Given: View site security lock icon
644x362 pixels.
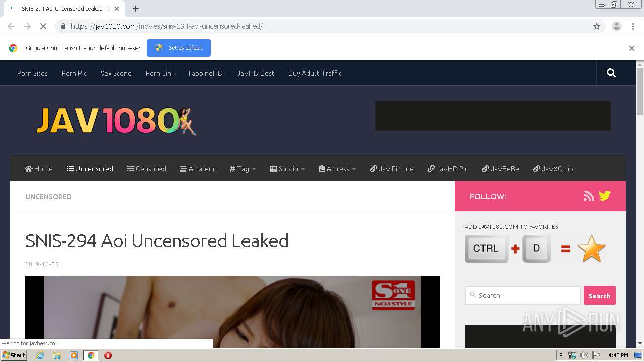Looking at the screenshot, I should tap(63, 26).
